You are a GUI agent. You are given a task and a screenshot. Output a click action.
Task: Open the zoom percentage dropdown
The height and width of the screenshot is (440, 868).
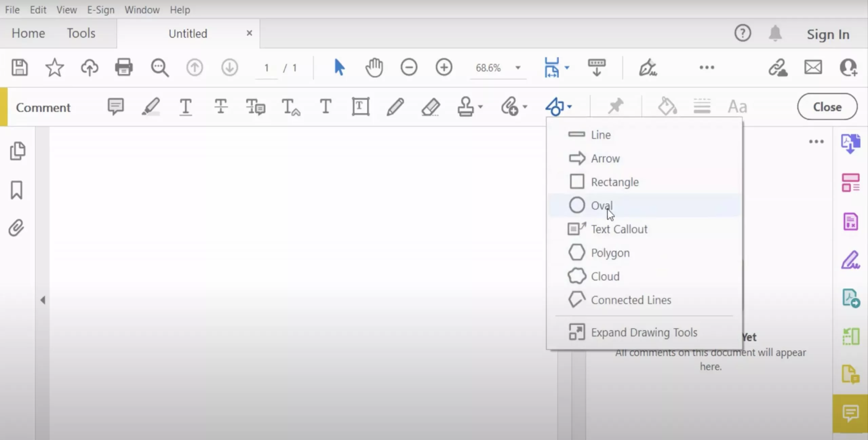[x=518, y=68]
